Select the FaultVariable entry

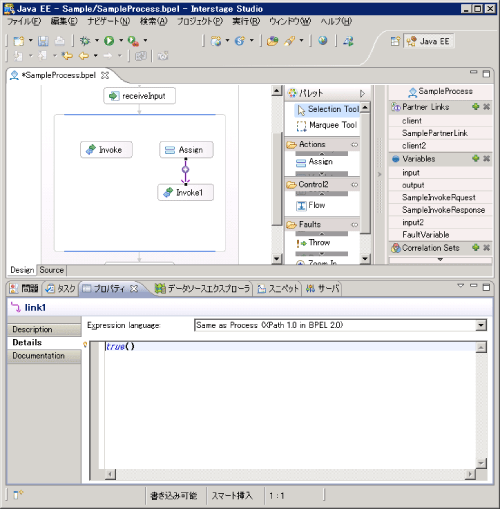pos(441,235)
